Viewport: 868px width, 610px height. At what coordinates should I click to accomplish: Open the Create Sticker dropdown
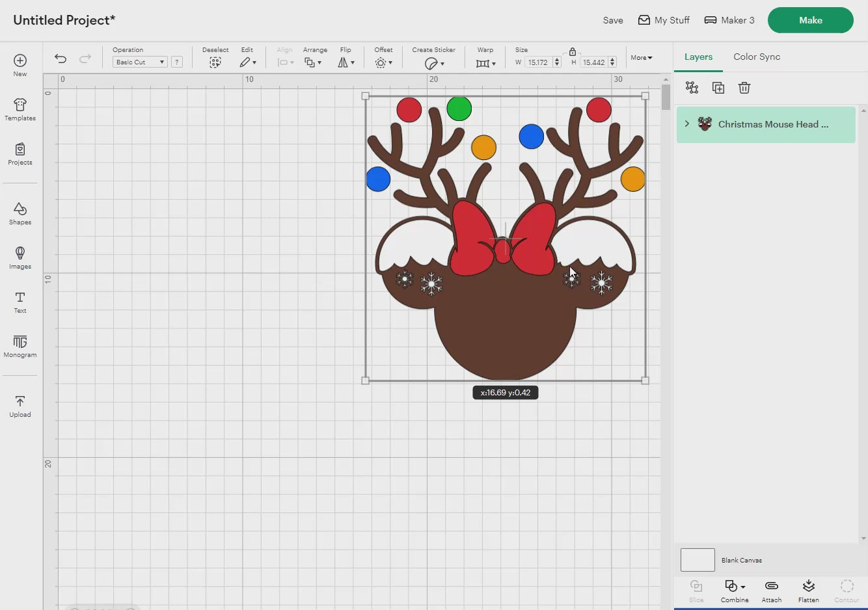pos(434,63)
